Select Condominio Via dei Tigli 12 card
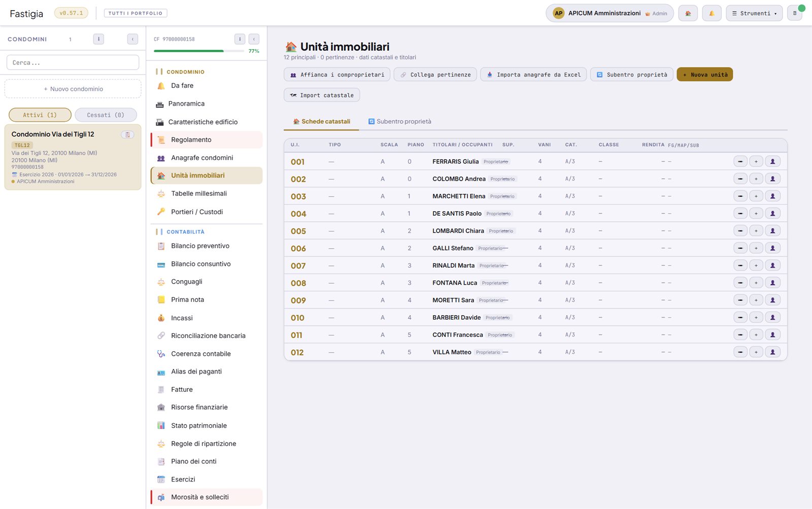 73,157
